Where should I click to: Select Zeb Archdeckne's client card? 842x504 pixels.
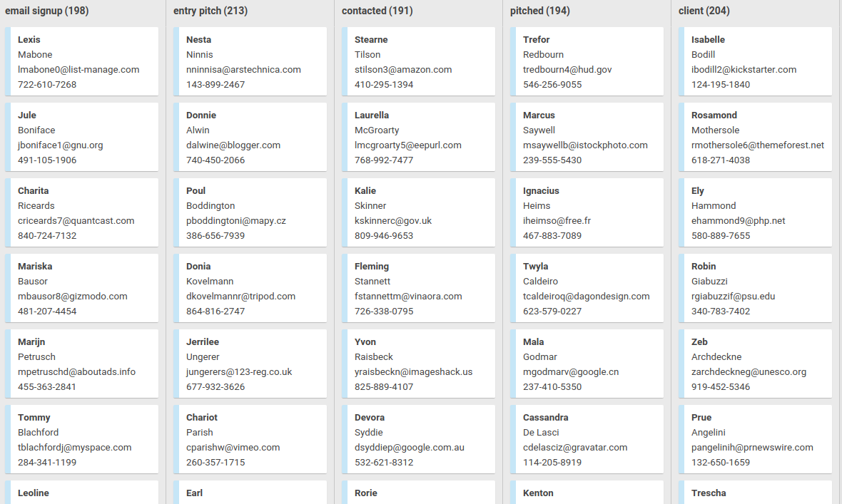756,364
